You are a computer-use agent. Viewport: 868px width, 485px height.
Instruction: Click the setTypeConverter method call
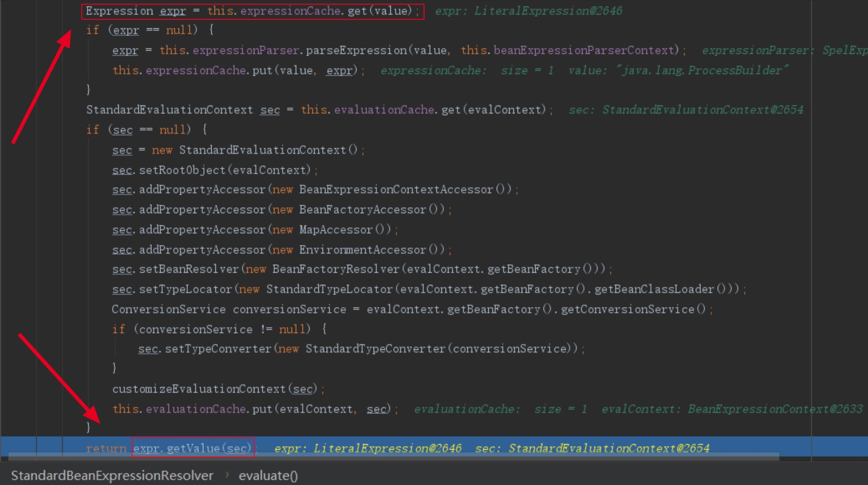(x=218, y=348)
